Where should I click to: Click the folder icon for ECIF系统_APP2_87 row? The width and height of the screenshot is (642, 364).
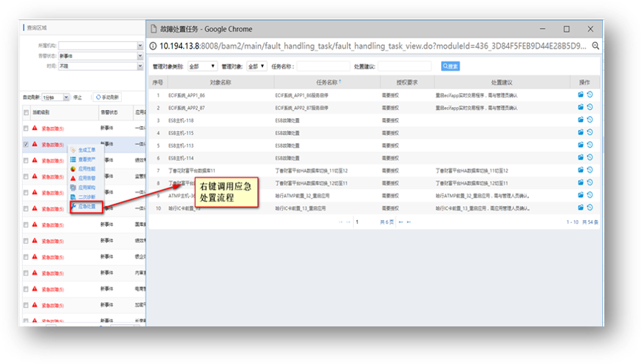pos(581,107)
